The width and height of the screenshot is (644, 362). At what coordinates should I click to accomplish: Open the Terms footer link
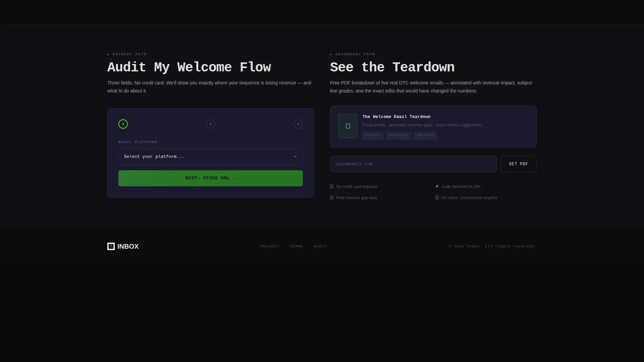pos(296,246)
